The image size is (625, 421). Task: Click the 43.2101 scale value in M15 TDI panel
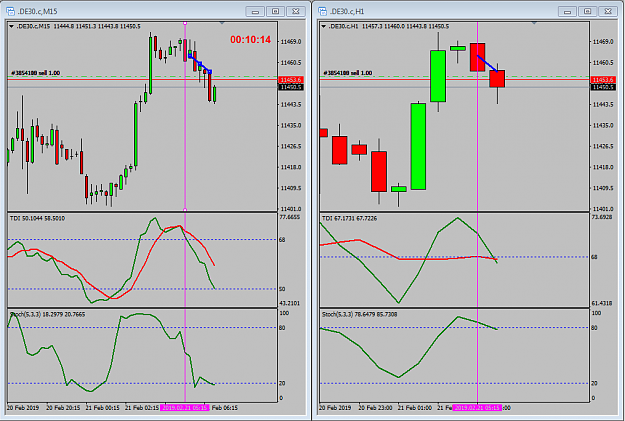click(x=290, y=303)
